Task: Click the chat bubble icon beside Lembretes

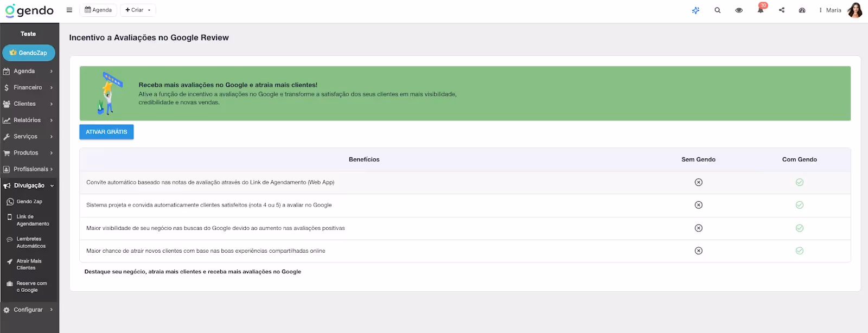Action: [10, 239]
